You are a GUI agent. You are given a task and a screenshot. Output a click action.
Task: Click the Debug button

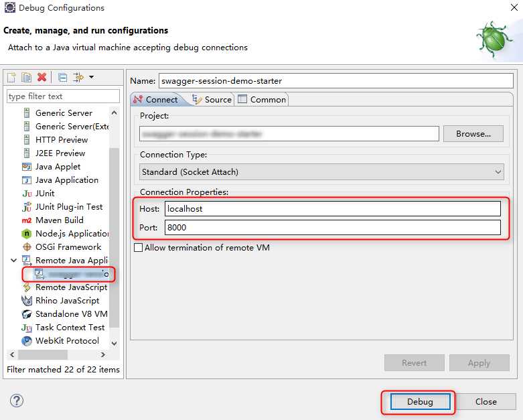pyautogui.click(x=421, y=402)
